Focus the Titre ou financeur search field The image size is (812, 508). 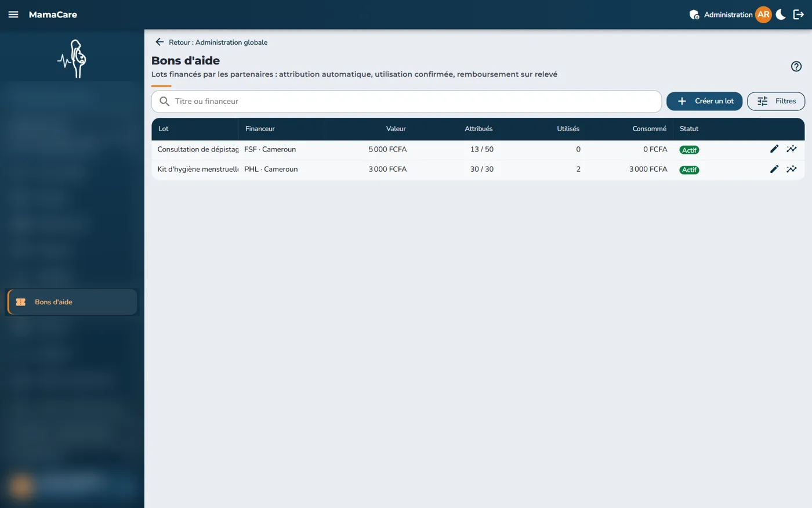tap(407, 101)
